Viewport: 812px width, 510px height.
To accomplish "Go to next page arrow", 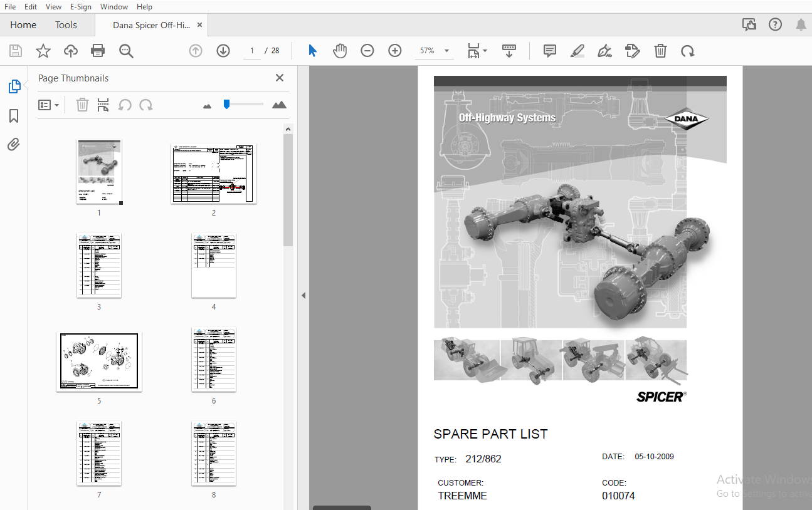I will (223, 51).
